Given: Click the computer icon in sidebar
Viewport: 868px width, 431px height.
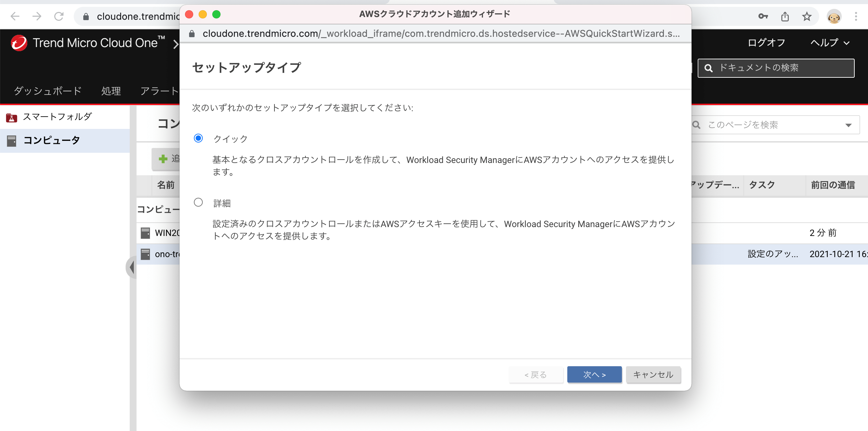Looking at the screenshot, I should click(x=12, y=141).
